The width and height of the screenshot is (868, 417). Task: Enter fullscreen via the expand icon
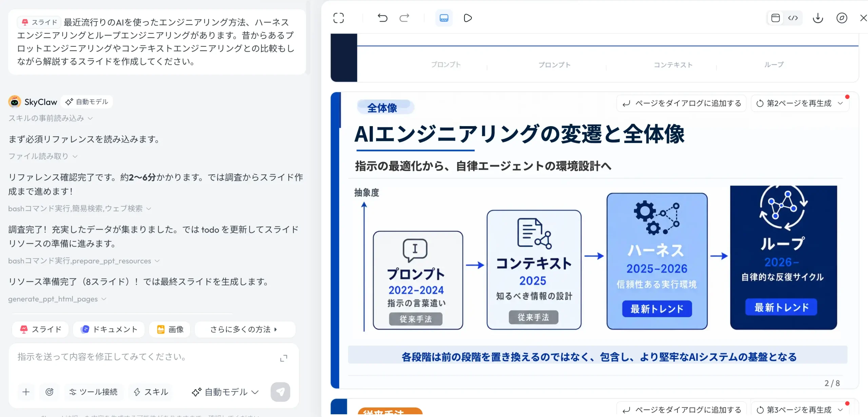coord(338,18)
